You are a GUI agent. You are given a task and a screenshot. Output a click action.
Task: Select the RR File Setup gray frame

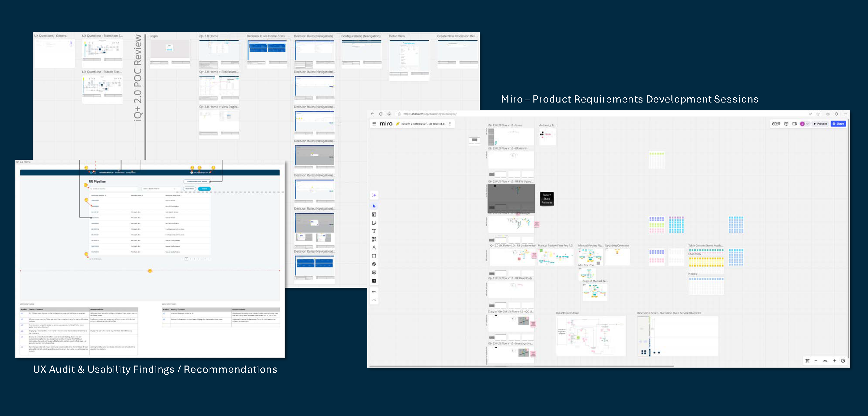tap(511, 198)
